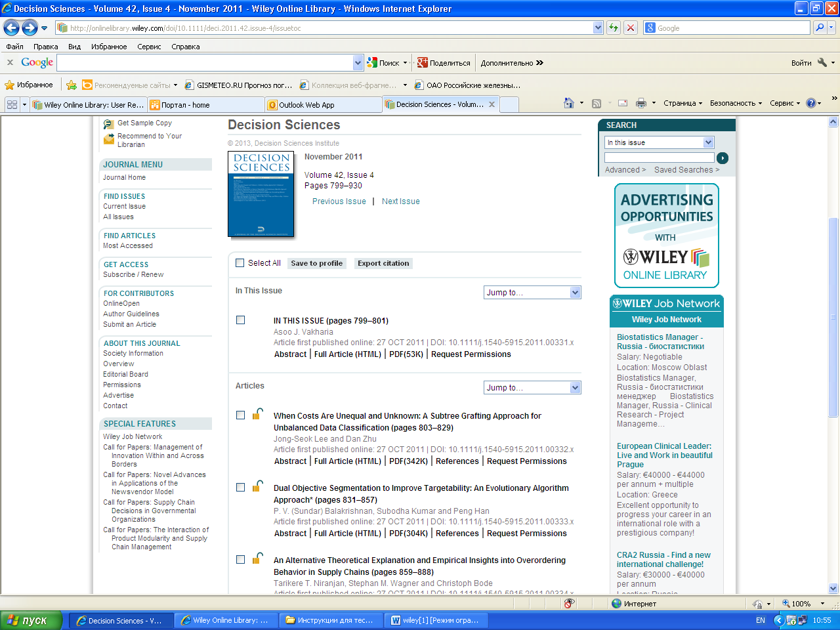Click the browser Forward arrow button
The image size is (840, 630).
click(30, 28)
